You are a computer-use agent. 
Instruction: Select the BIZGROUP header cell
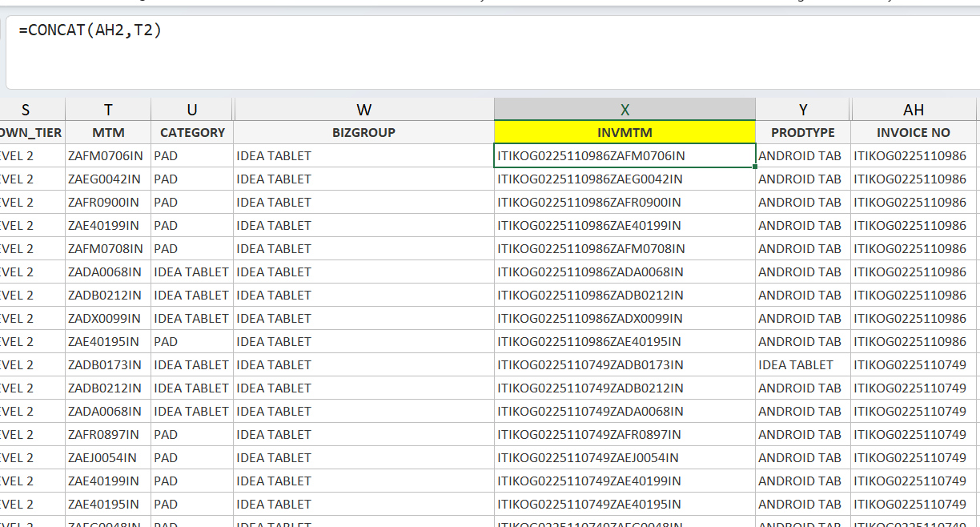tap(363, 133)
